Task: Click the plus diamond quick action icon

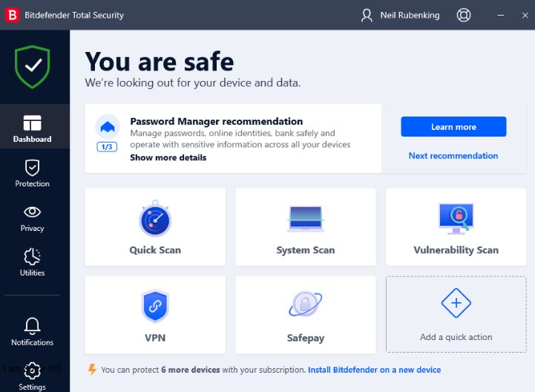Action: pyautogui.click(x=456, y=303)
